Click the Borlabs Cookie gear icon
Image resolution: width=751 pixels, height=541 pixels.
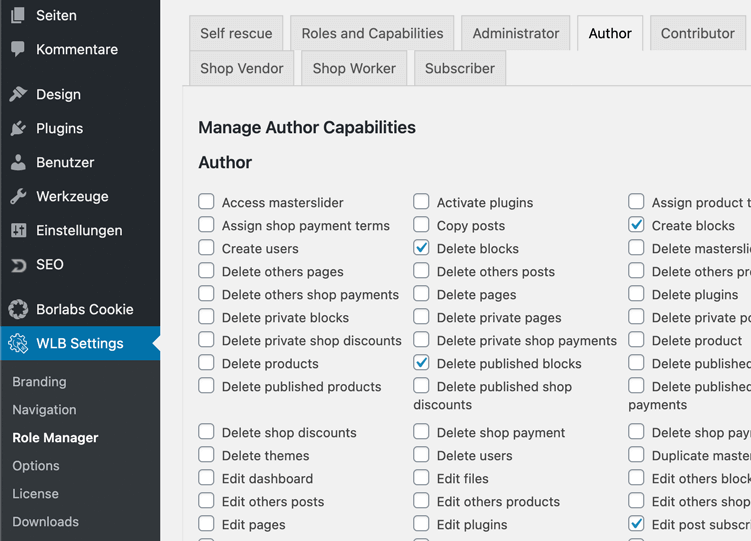(x=18, y=309)
